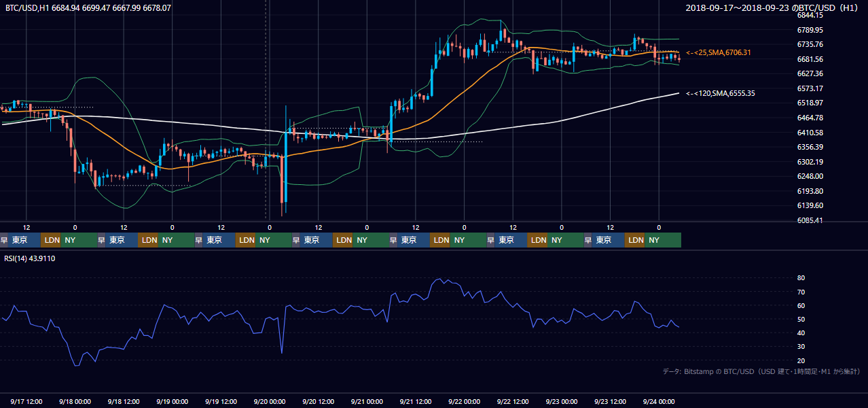Image resolution: width=868 pixels, height=408 pixels.
Task: Click the 6085.41 price axis label
Action: tap(810, 220)
